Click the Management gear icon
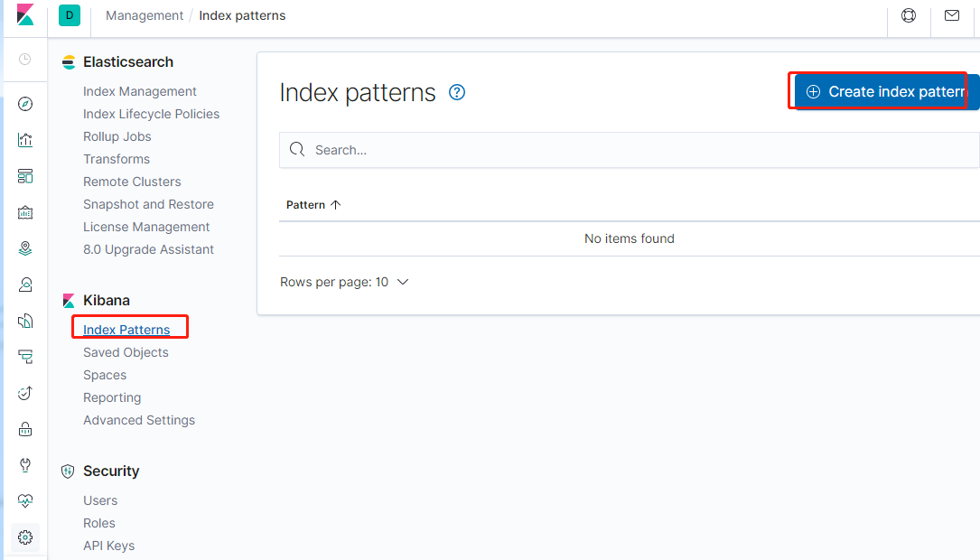980x560 pixels. (x=25, y=537)
